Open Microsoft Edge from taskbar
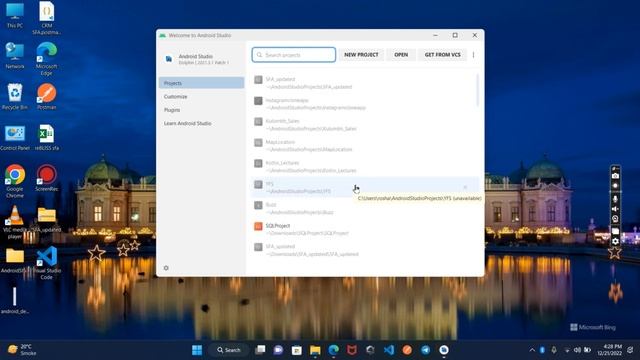640x360 pixels. tap(333, 350)
